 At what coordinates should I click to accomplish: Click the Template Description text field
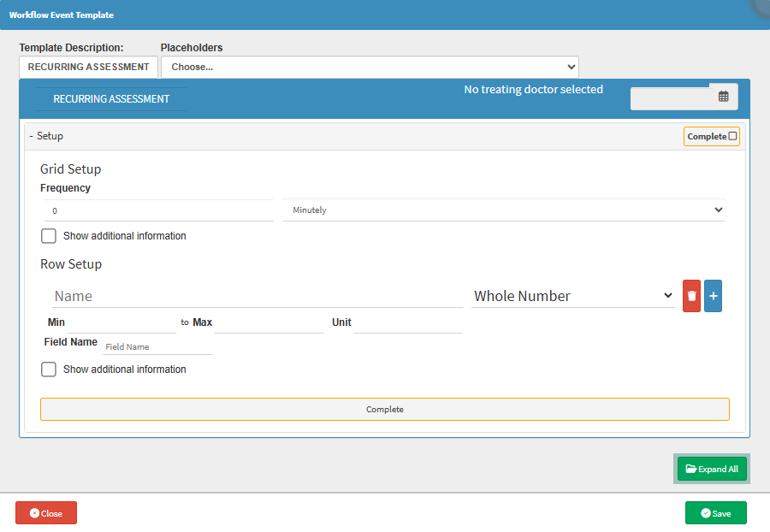click(x=88, y=67)
